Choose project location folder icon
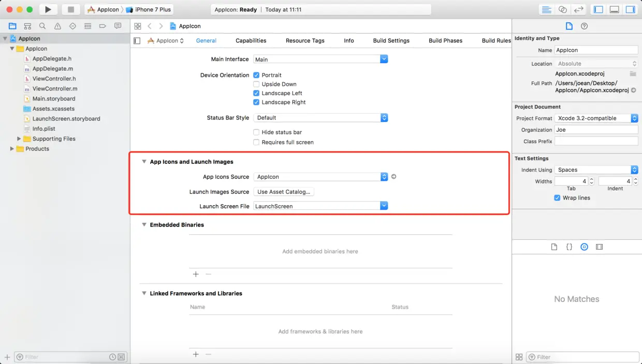 tap(633, 74)
